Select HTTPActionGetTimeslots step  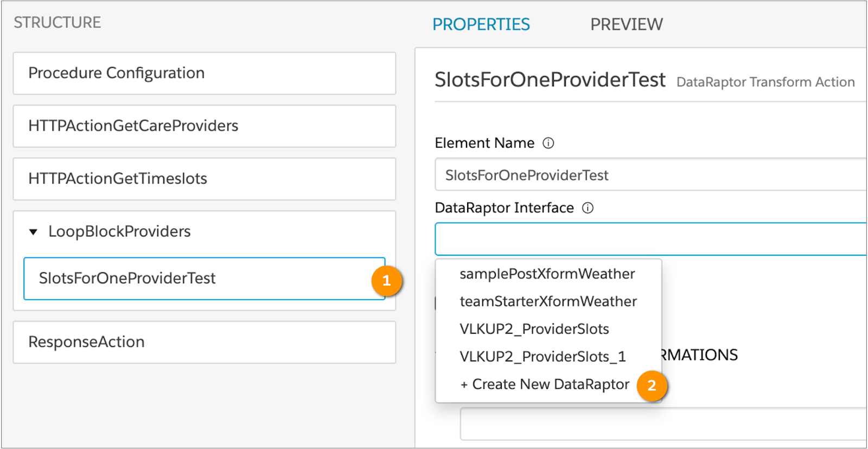tap(205, 179)
